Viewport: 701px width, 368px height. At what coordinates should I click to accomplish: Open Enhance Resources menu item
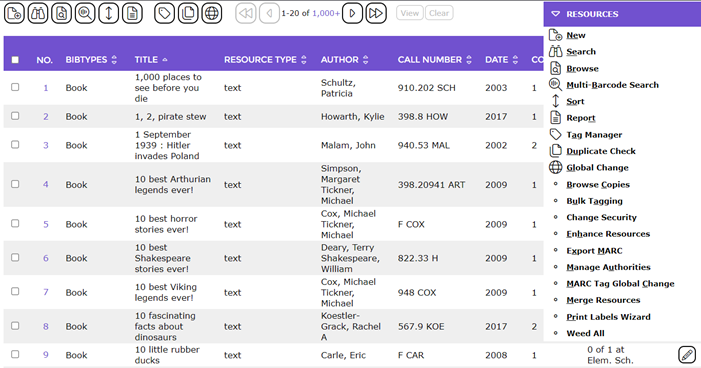pos(608,234)
